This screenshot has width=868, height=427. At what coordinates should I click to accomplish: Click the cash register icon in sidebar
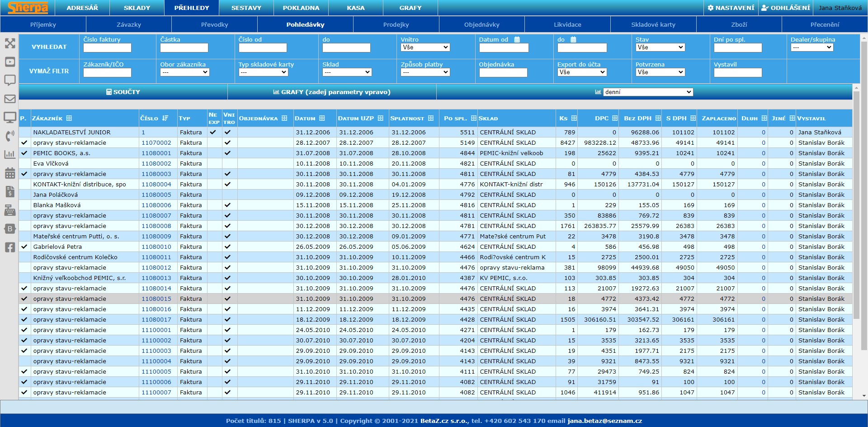[x=10, y=210]
